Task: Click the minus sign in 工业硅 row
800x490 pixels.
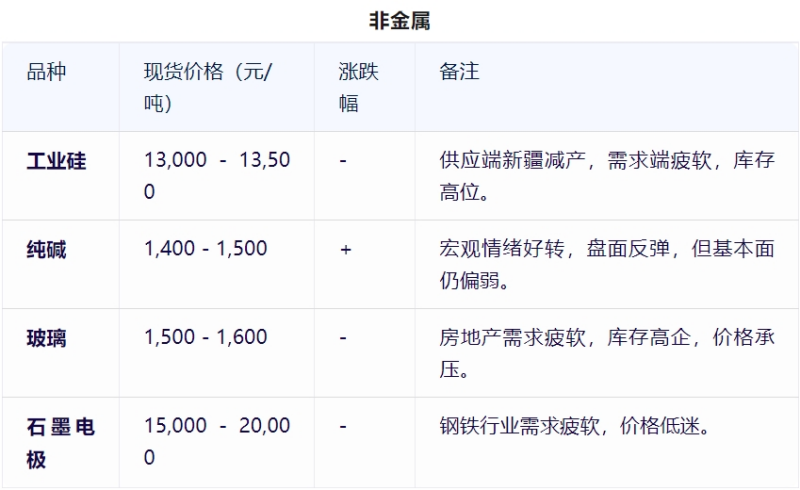Action: coord(343,161)
